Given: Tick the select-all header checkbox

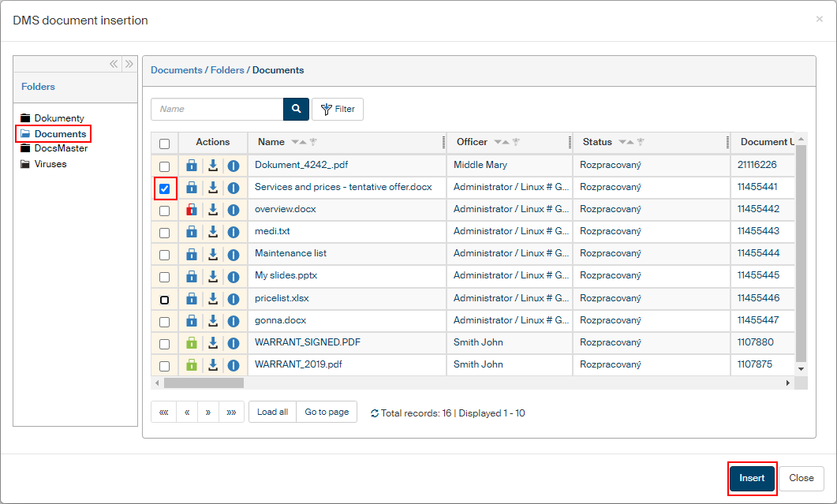Looking at the screenshot, I should coord(165,144).
